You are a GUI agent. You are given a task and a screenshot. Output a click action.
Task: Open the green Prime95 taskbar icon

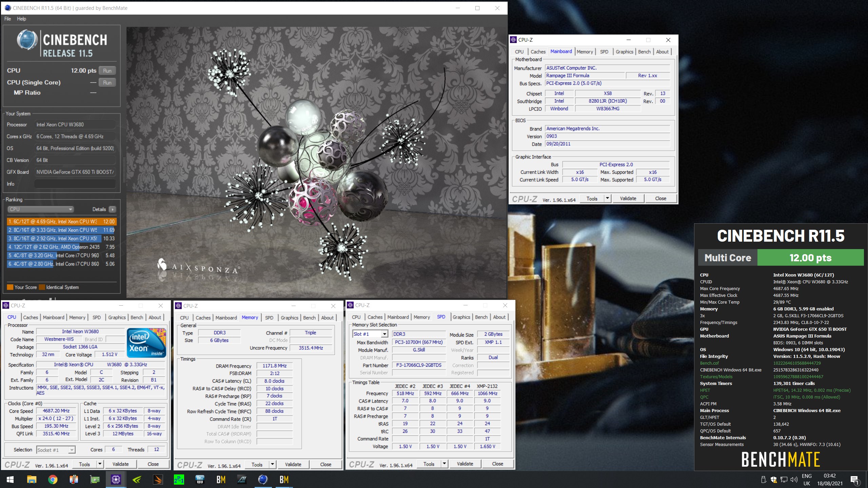[x=179, y=480]
